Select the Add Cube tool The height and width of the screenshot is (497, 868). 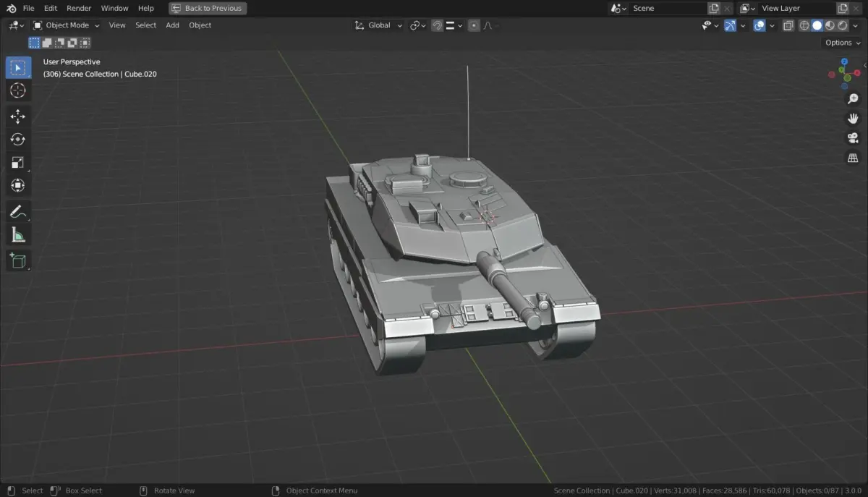[18, 260]
